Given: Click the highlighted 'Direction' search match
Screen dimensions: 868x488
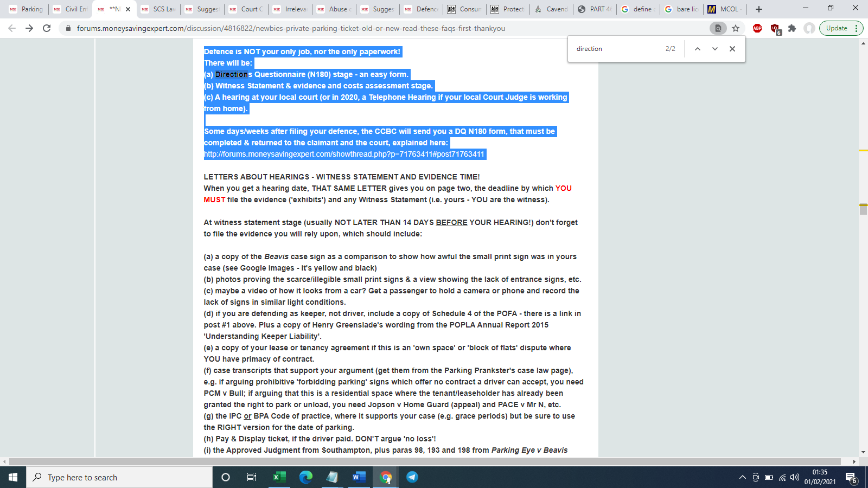Looking at the screenshot, I should [231, 74].
